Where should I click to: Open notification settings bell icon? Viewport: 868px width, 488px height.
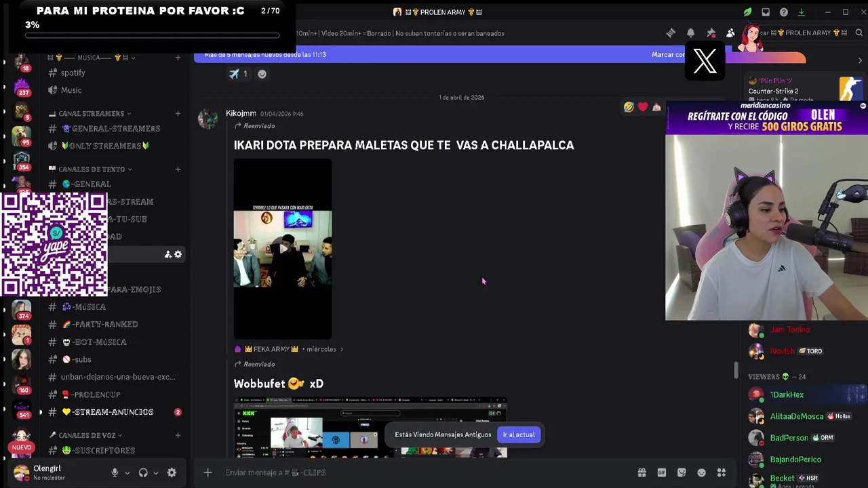point(690,33)
